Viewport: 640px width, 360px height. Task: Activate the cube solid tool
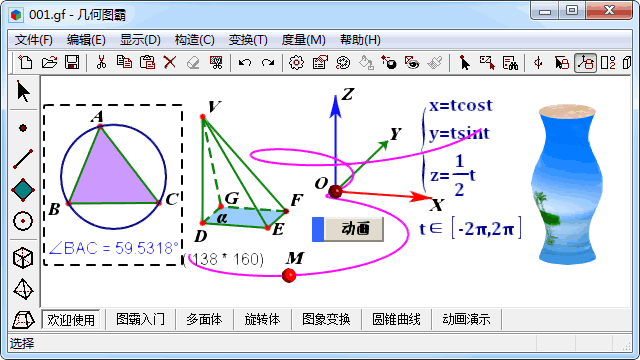[x=23, y=258]
